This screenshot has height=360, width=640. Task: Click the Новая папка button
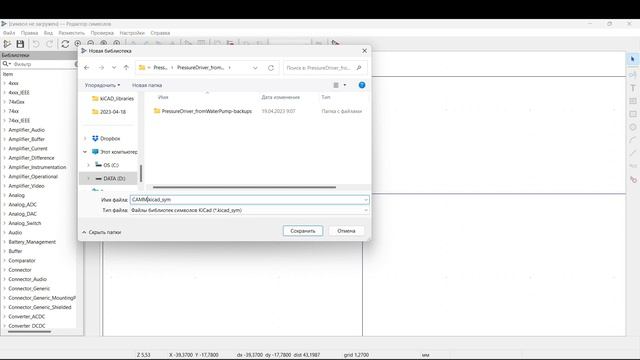147,85
